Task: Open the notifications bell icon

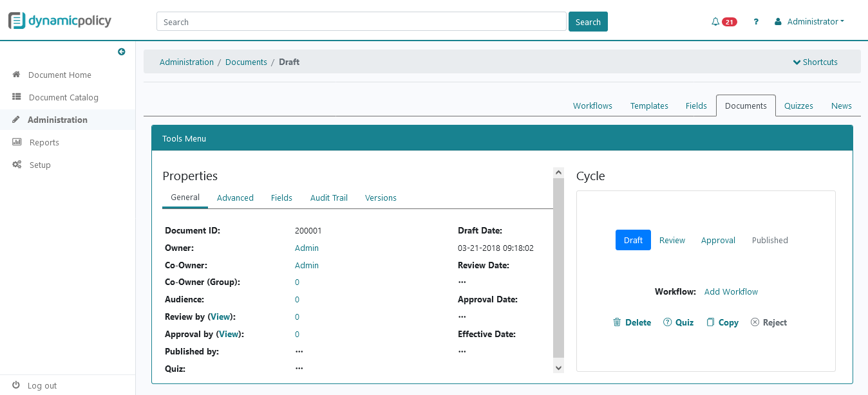Action: (x=715, y=22)
